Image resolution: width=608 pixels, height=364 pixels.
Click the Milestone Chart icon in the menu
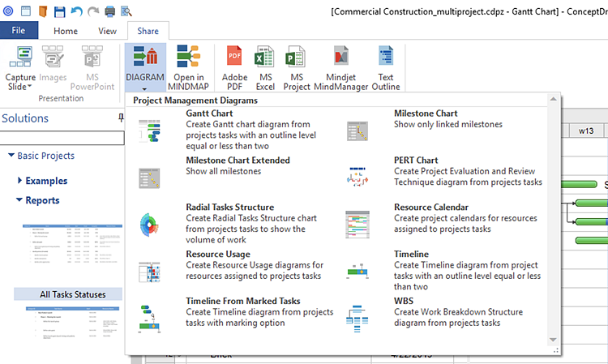point(358,131)
